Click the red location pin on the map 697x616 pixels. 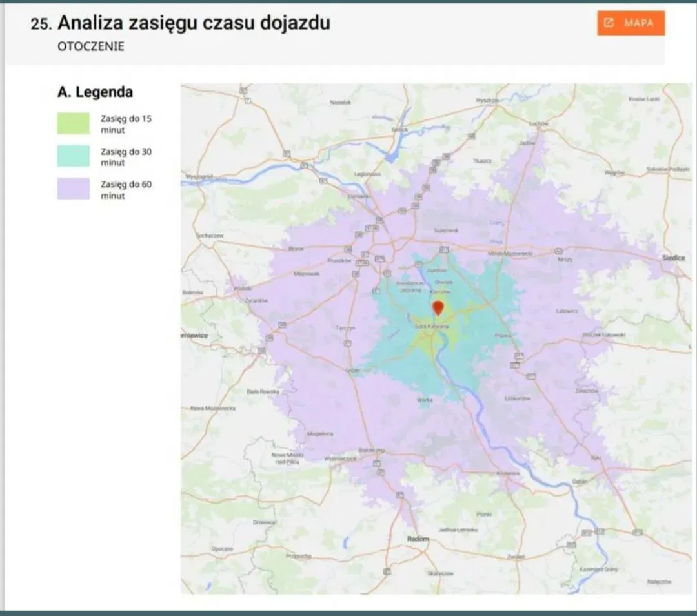point(438,307)
